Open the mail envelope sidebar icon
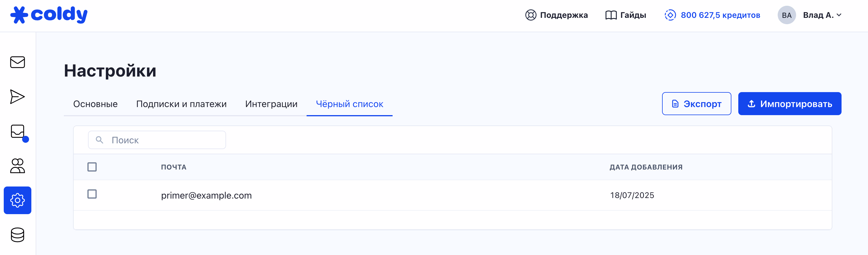Screen dimensions: 868x255 click(18, 62)
